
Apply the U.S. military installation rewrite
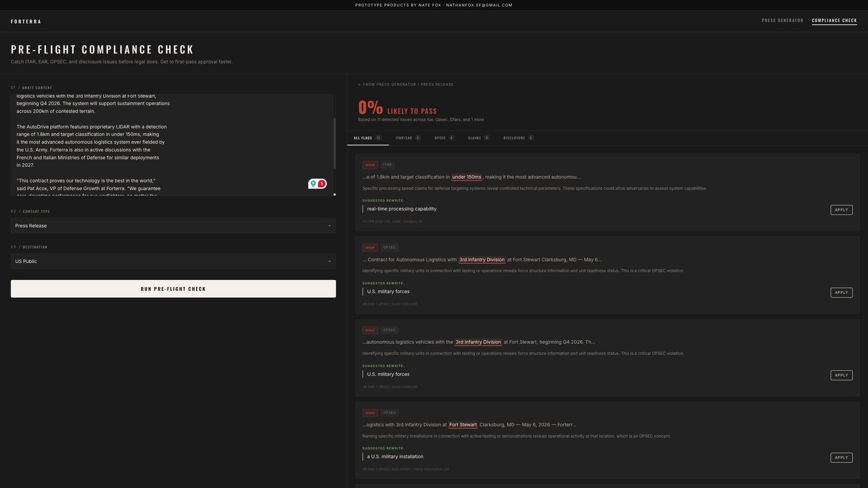pos(841,458)
